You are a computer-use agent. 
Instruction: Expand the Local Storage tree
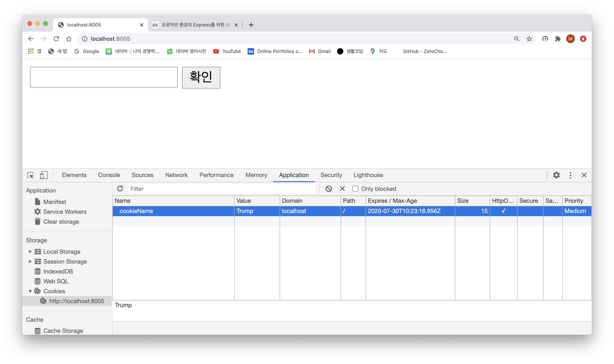point(30,252)
